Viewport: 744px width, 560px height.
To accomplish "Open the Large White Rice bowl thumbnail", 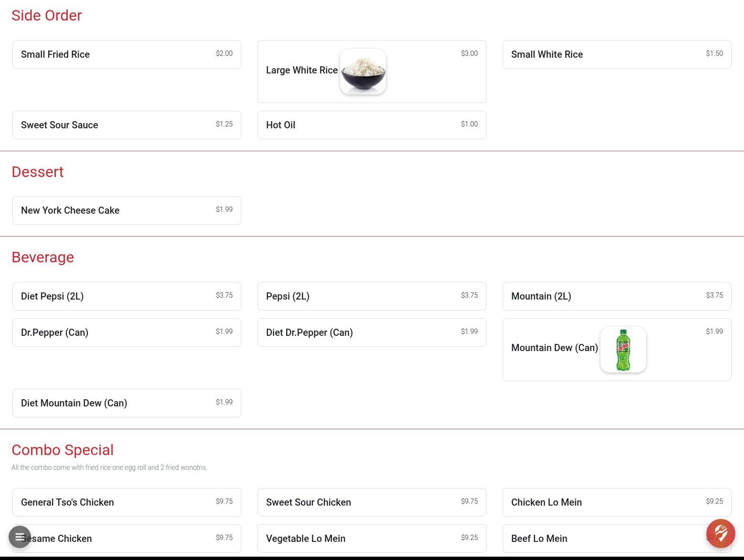I will click(363, 72).
